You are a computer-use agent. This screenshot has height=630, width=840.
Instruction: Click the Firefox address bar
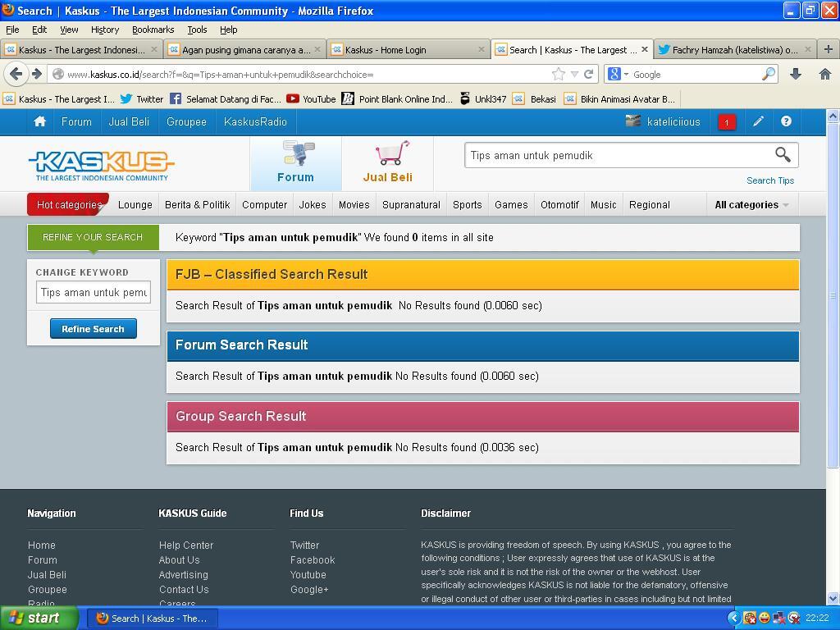pos(308,75)
